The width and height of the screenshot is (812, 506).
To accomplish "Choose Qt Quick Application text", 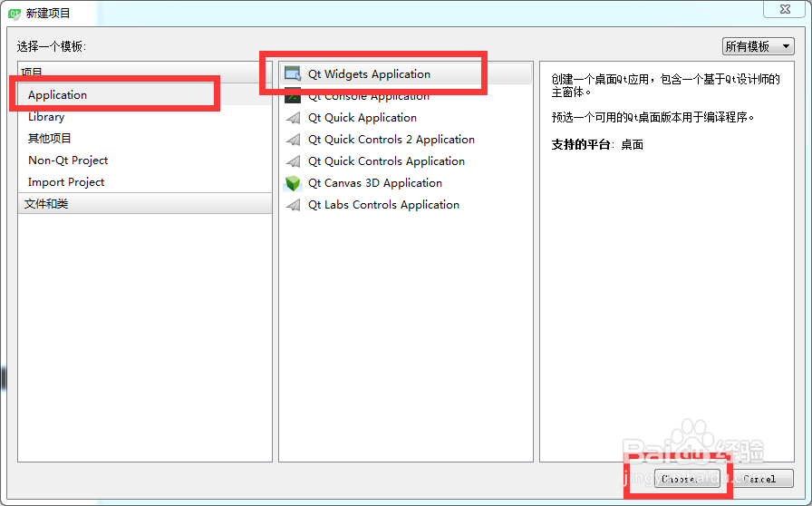I will (x=362, y=118).
